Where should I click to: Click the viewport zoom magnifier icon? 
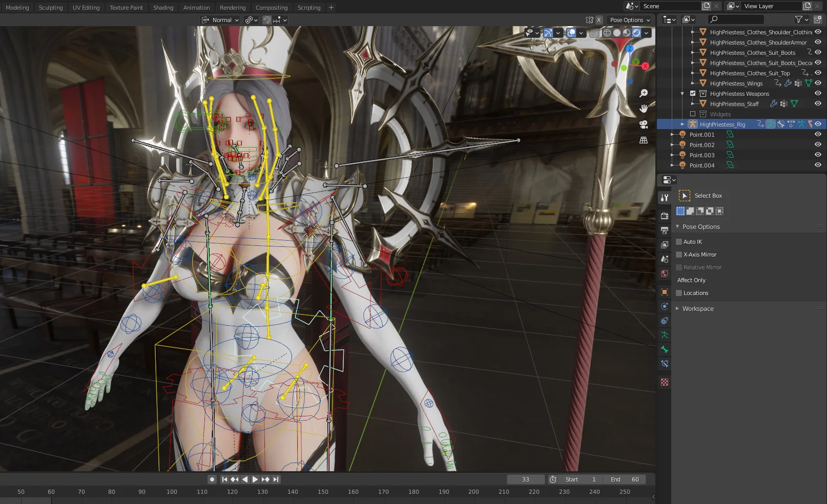coord(644,93)
